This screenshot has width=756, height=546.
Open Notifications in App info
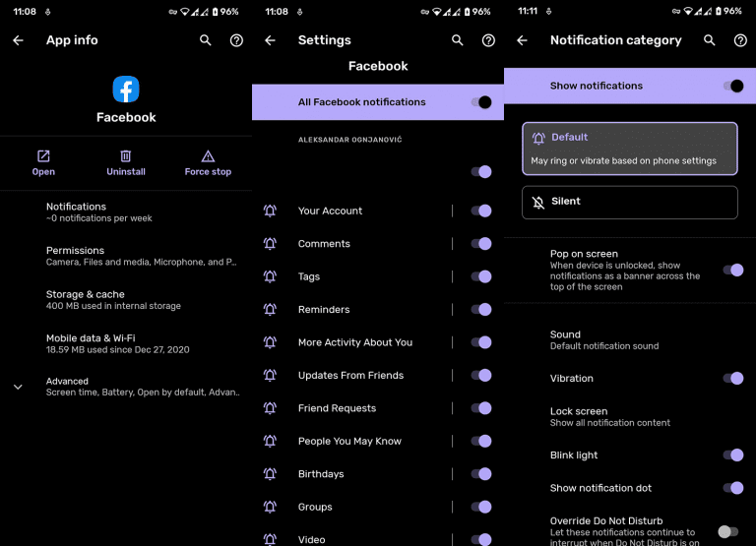126,212
